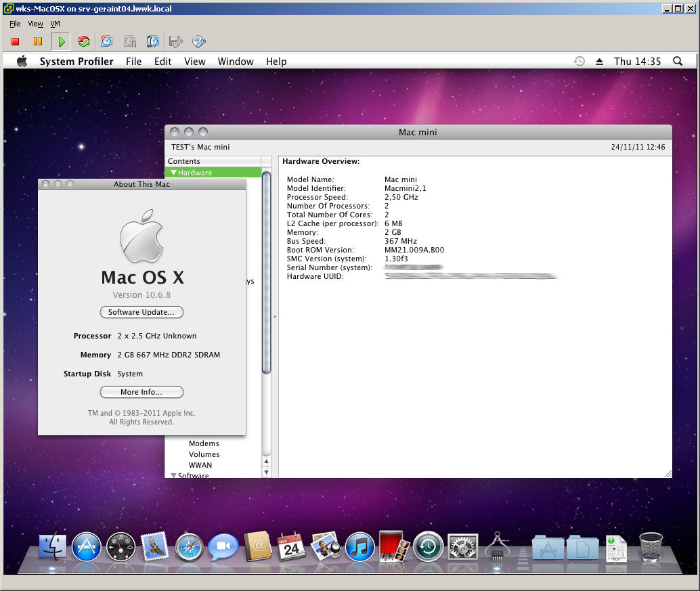This screenshot has height=591, width=700.
Task: Take a snapshot of the virtual machine
Action: pyautogui.click(x=106, y=41)
